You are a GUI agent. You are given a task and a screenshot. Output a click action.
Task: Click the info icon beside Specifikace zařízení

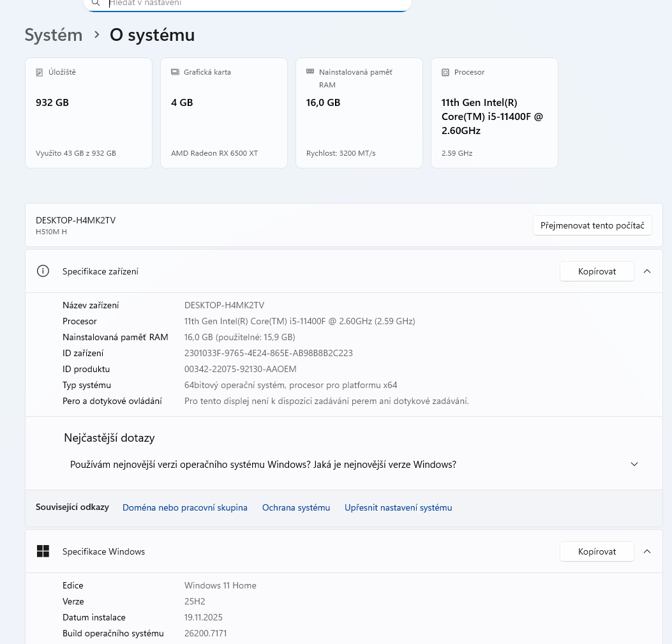pos(43,271)
